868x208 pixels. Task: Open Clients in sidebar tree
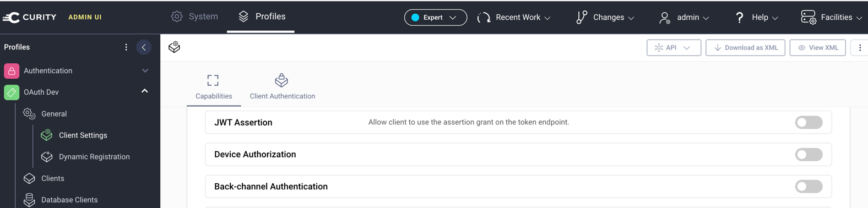tap(53, 178)
